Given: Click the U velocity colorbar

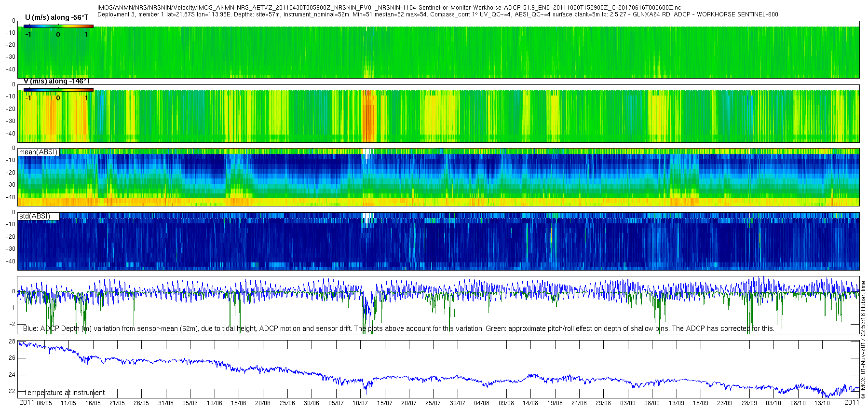Looking at the screenshot, I should click(58, 26).
